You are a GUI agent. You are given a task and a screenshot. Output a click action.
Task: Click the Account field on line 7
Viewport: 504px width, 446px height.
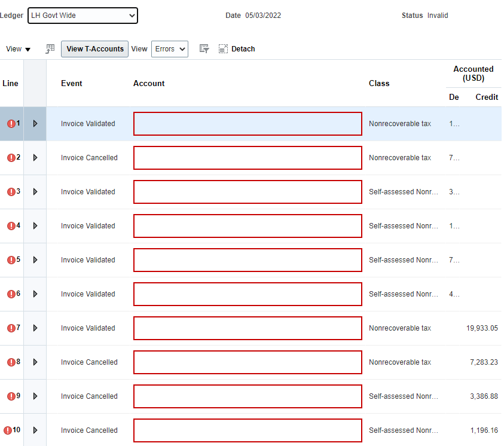pos(247,328)
